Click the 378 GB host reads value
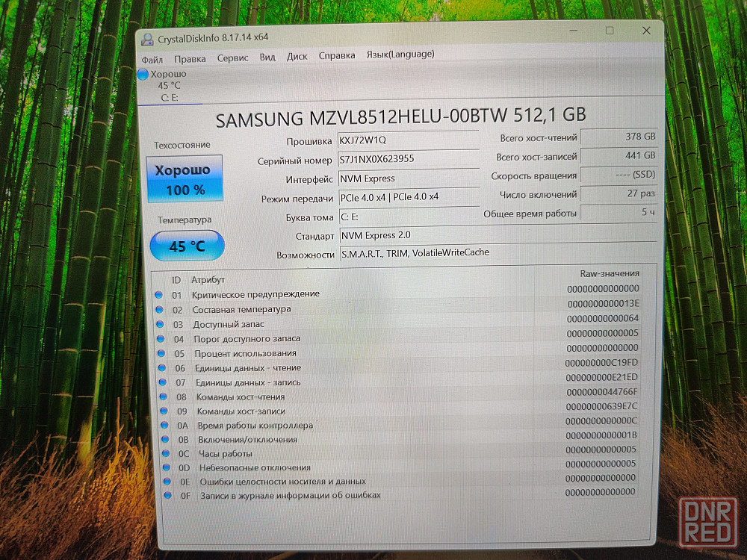This screenshot has height=560, width=747. tap(619, 137)
